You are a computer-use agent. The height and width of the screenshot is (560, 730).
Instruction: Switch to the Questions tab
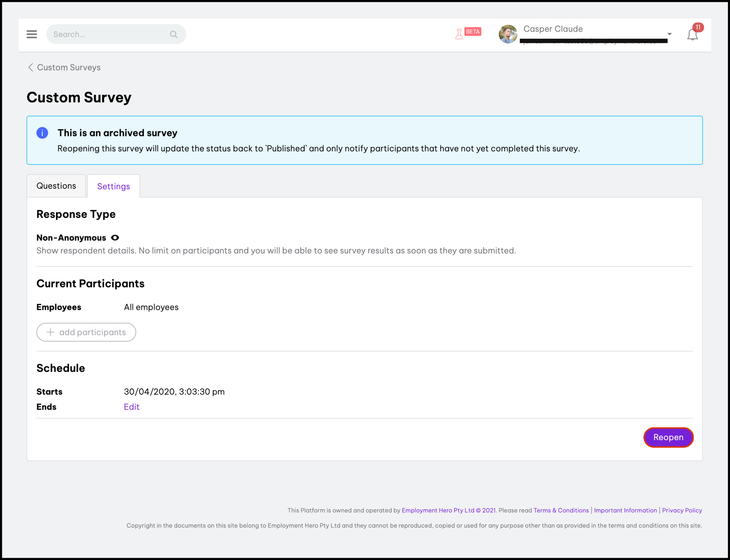[x=56, y=186]
